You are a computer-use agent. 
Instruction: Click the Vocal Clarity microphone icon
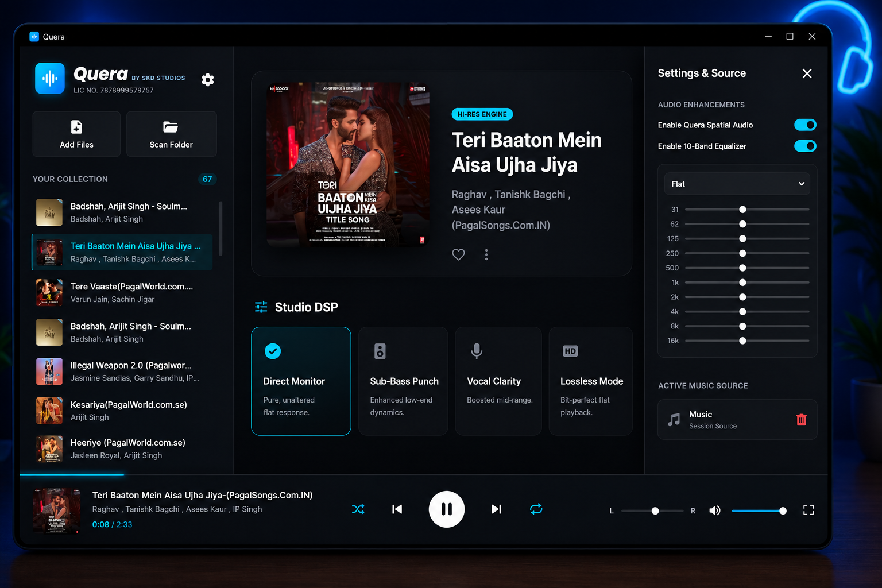pyautogui.click(x=477, y=351)
